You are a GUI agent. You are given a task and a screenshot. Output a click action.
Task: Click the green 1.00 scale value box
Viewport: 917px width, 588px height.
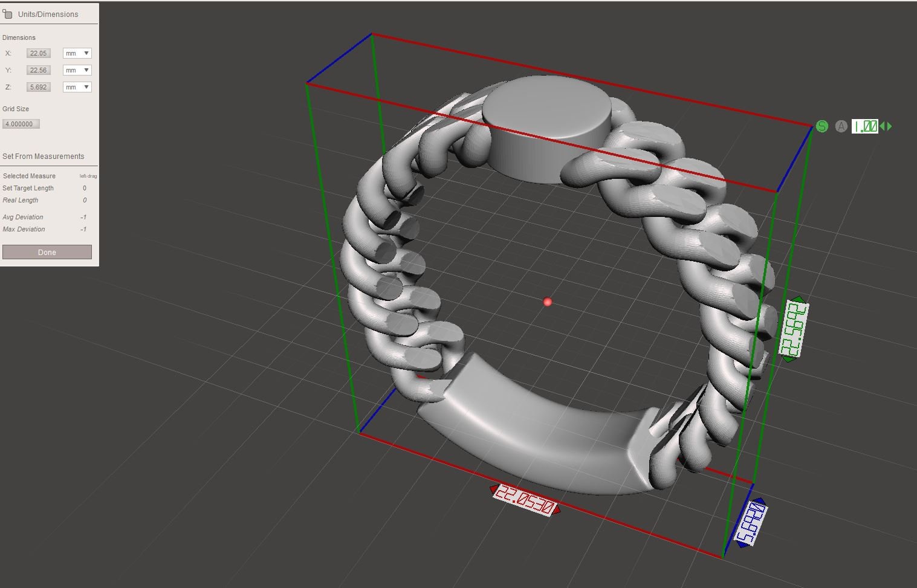pos(864,126)
